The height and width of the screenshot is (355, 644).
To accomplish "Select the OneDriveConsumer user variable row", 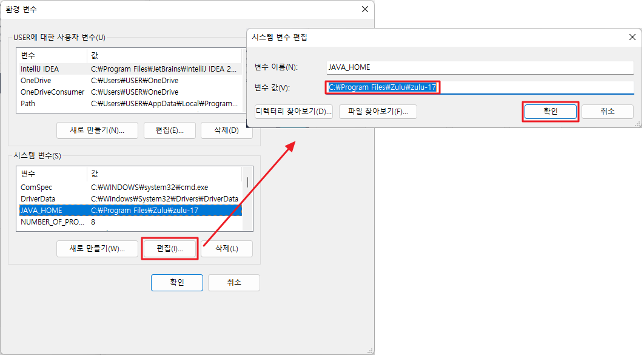I will pyautogui.click(x=130, y=92).
